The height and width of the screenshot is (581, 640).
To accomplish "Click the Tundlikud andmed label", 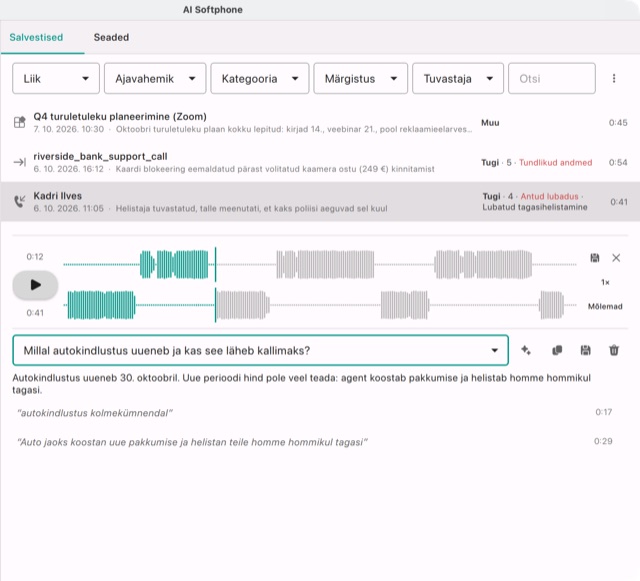I will pyautogui.click(x=556, y=163).
